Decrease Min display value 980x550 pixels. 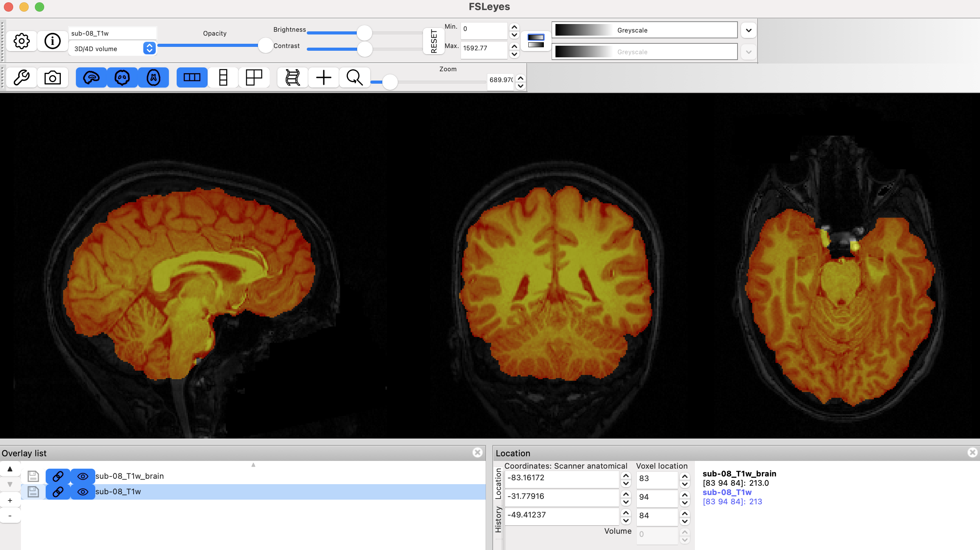point(514,35)
